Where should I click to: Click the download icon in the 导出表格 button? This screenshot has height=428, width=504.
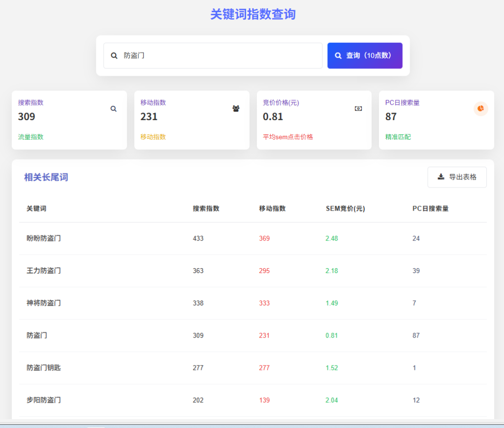441,177
